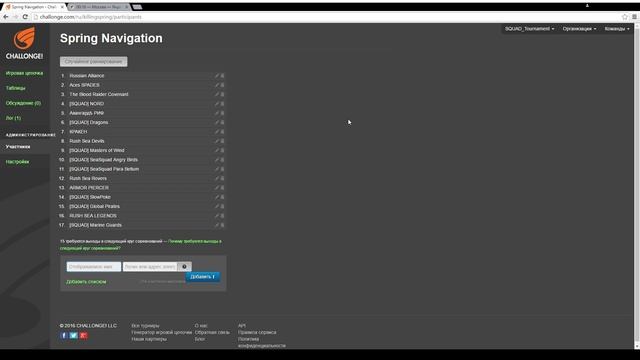Click the help question-mark icon beside email field
Image resolution: width=640 pixels, height=360 pixels.
(x=184, y=267)
